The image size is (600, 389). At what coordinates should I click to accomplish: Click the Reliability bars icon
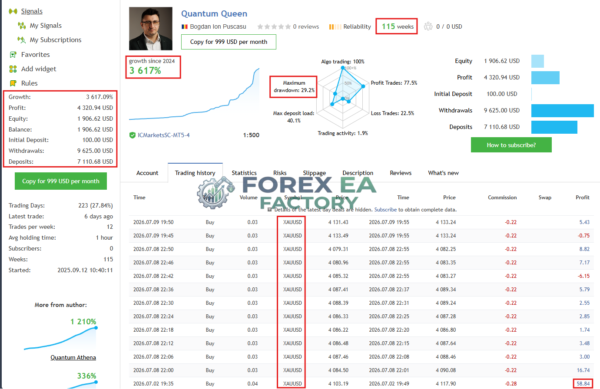pos(334,27)
